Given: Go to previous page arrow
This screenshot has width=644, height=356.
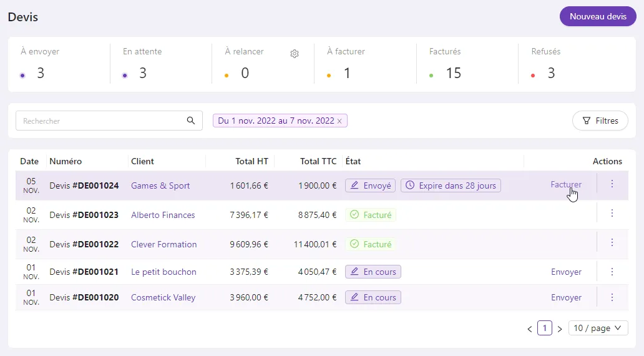Looking at the screenshot, I should 530,329.
